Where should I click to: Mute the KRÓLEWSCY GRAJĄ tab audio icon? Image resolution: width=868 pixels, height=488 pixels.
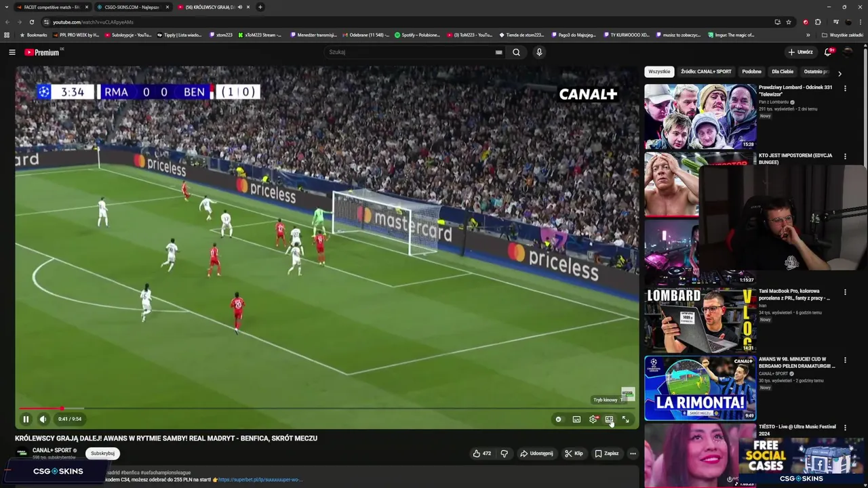pyautogui.click(x=240, y=7)
